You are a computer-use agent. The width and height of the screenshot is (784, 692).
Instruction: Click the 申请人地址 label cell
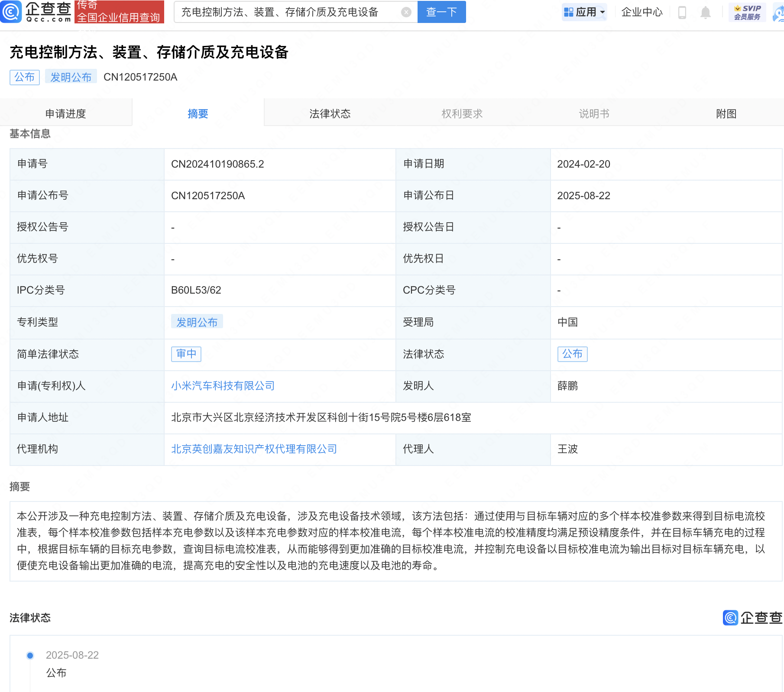(x=87, y=418)
